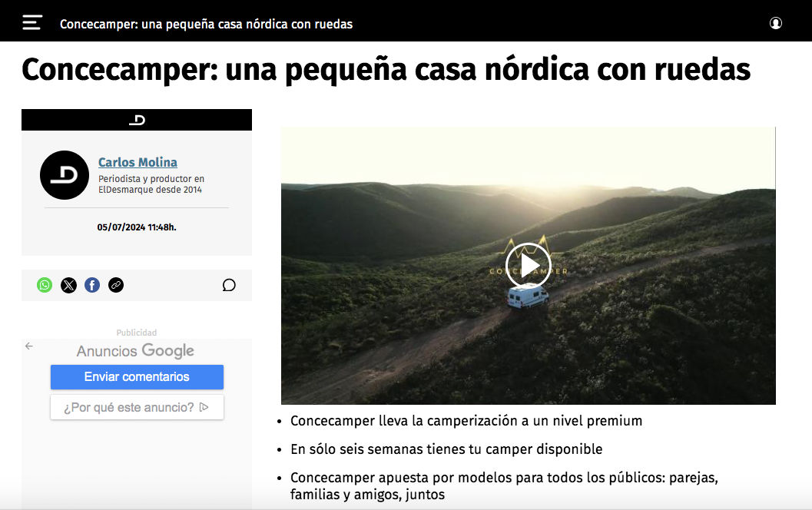
Task: Click the 'Publicidad' label
Action: coord(137,333)
